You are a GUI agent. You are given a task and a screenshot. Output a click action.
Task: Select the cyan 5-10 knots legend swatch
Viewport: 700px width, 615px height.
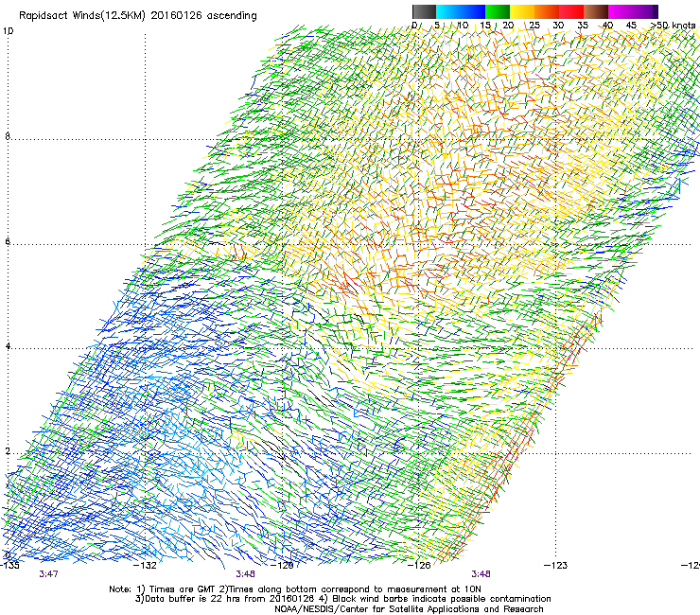click(448, 11)
